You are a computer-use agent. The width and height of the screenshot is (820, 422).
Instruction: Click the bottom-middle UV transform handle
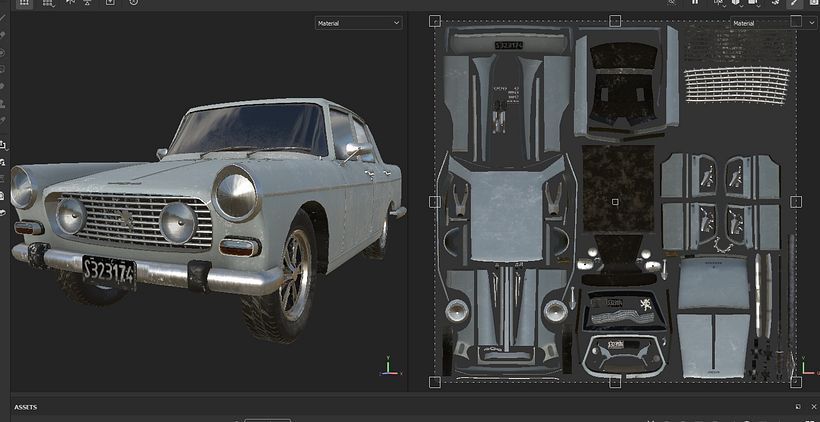pyautogui.click(x=615, y=382)
